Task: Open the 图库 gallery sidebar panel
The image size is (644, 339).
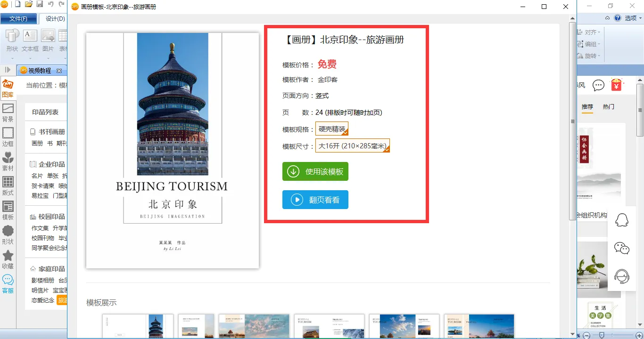Action: (8, 89)
